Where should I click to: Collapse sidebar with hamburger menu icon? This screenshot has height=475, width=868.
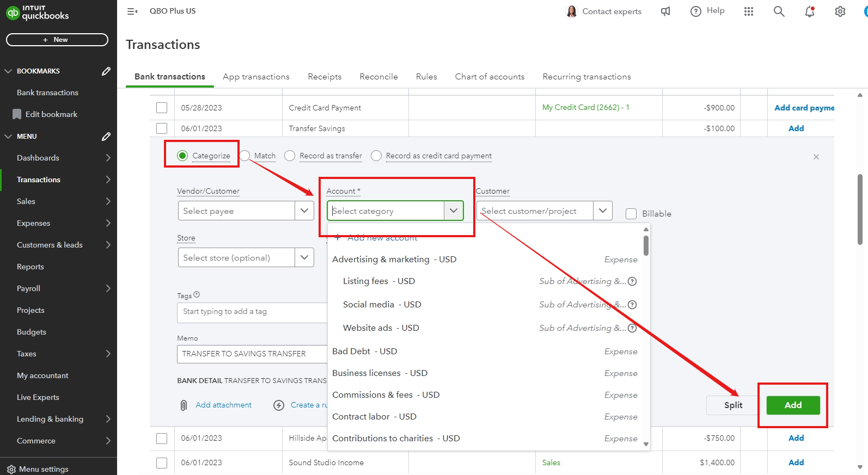pyautogui.click(x=132, y=11)
